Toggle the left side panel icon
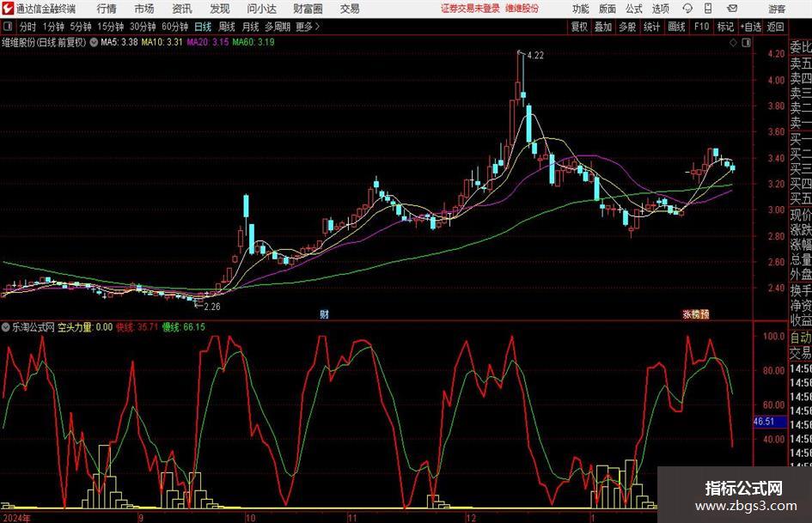This screenshot has height=523, width=812. click(x=8, y=27)
